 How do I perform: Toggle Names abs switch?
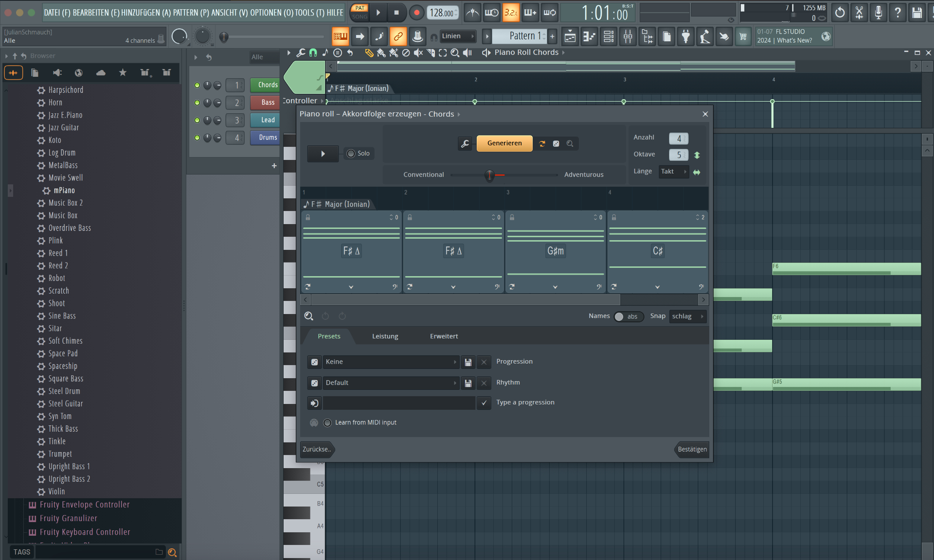click(628, 316)
